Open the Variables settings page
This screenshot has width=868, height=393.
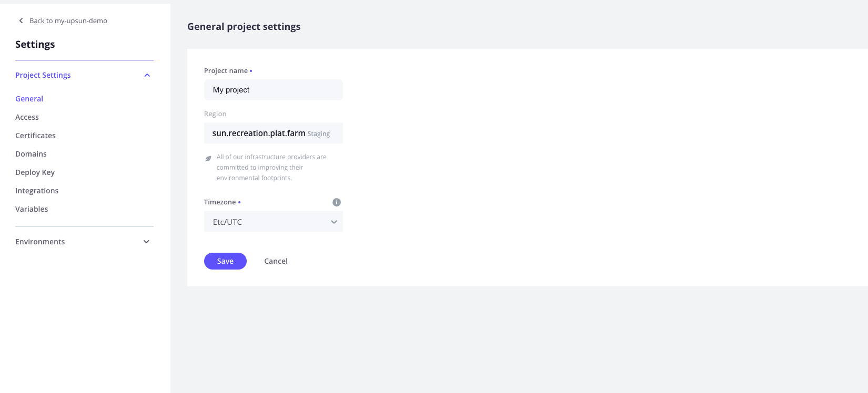tap(32, 209)
